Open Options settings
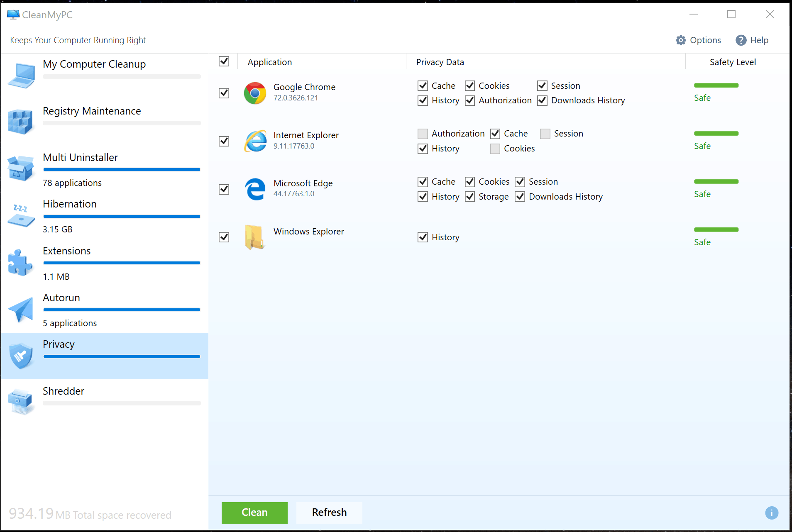Image resolution: width=792 pixels, height=532 pixels. 698,40
